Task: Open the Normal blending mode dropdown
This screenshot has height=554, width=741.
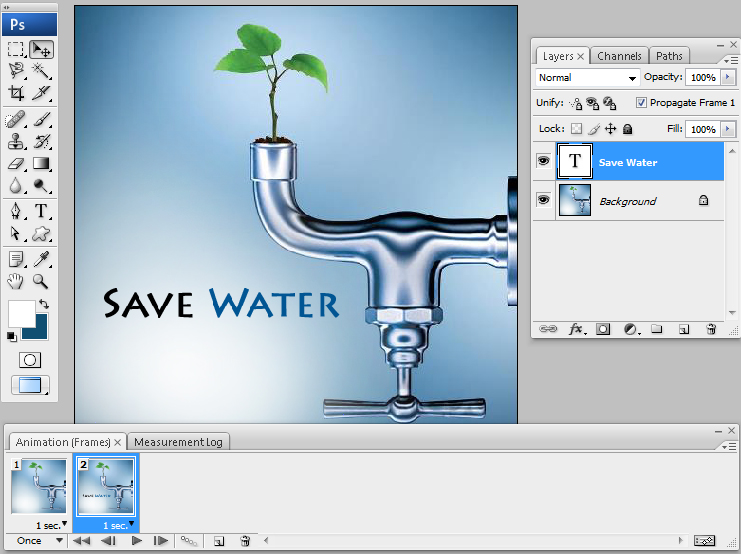Action: pos(587,78)
